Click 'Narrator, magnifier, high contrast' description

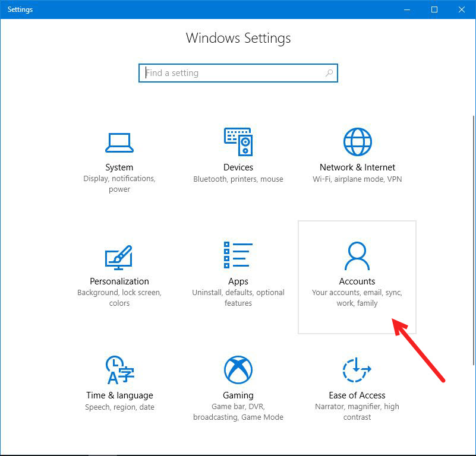[357, 412]
